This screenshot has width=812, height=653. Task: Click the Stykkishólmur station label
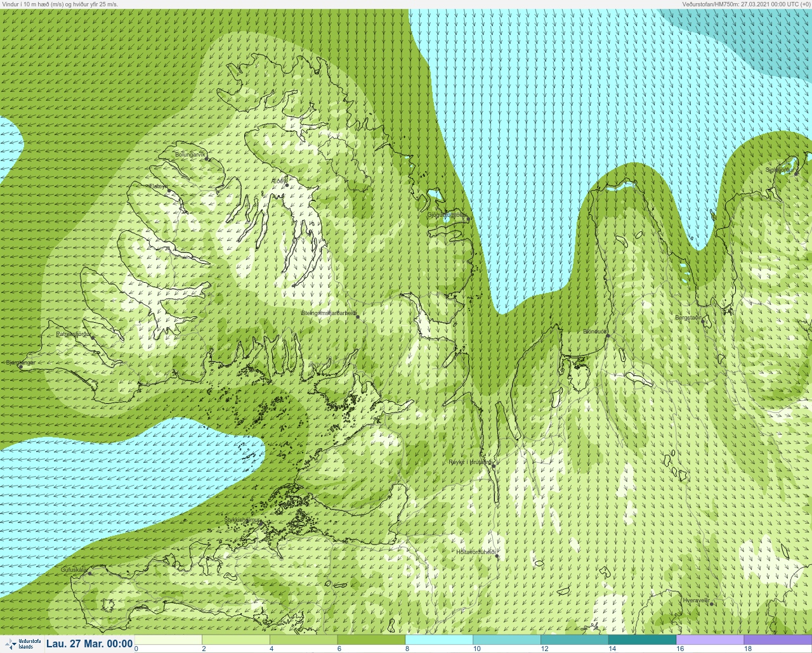point(243,520)
